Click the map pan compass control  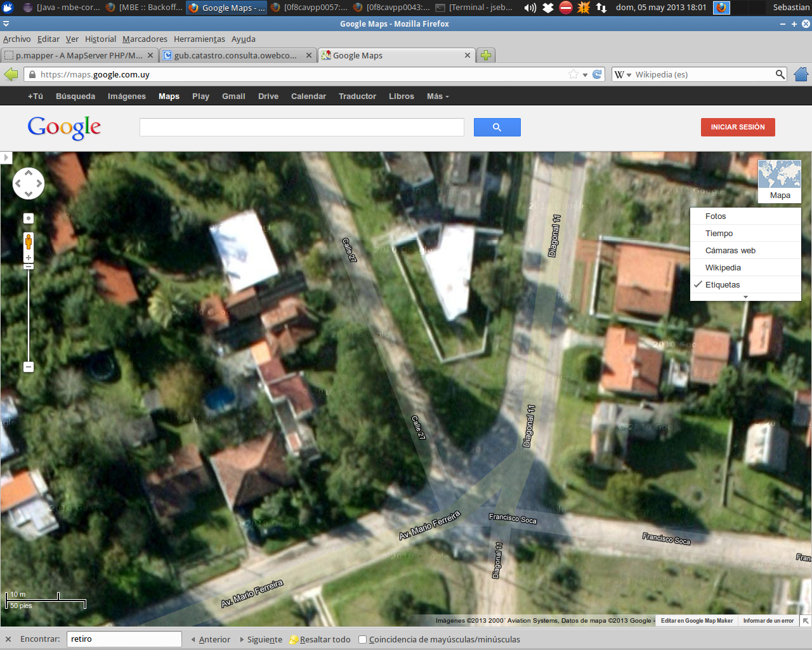coord(29,184)
